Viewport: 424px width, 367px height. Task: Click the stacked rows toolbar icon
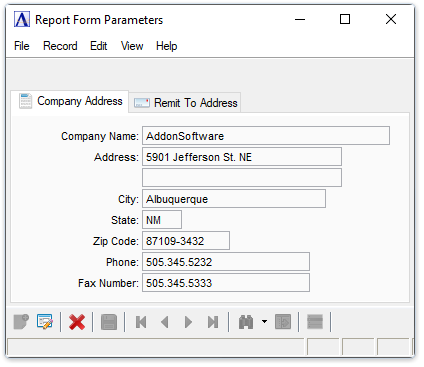315,322
